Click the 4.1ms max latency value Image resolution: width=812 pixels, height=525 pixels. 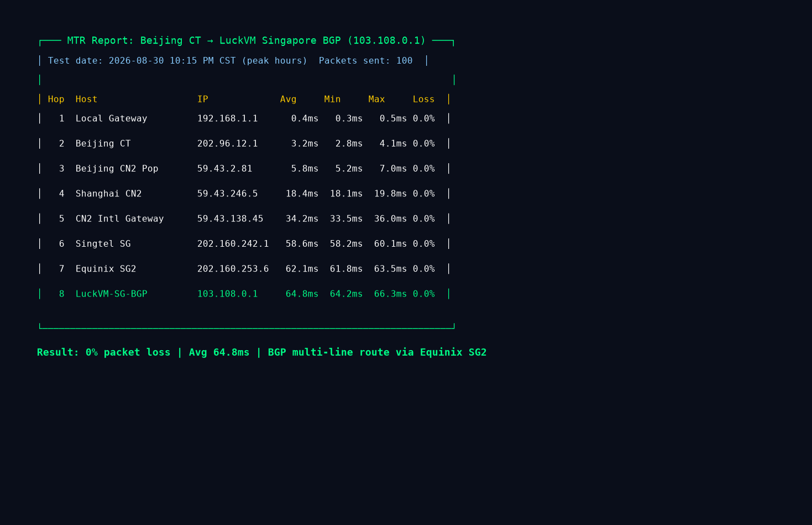(x=394, y=144)
